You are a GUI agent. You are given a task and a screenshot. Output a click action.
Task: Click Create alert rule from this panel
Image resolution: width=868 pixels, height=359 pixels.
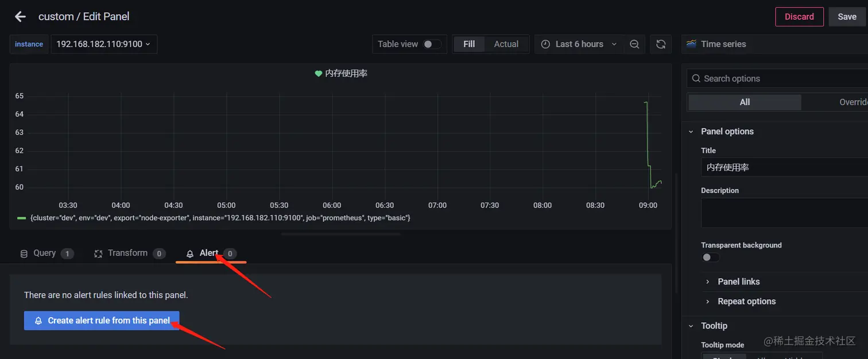point(102,321)
